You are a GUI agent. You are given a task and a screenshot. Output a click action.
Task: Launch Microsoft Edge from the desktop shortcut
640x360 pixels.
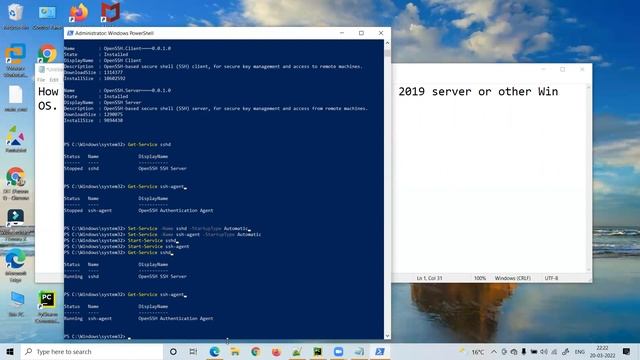coord(16,265)
